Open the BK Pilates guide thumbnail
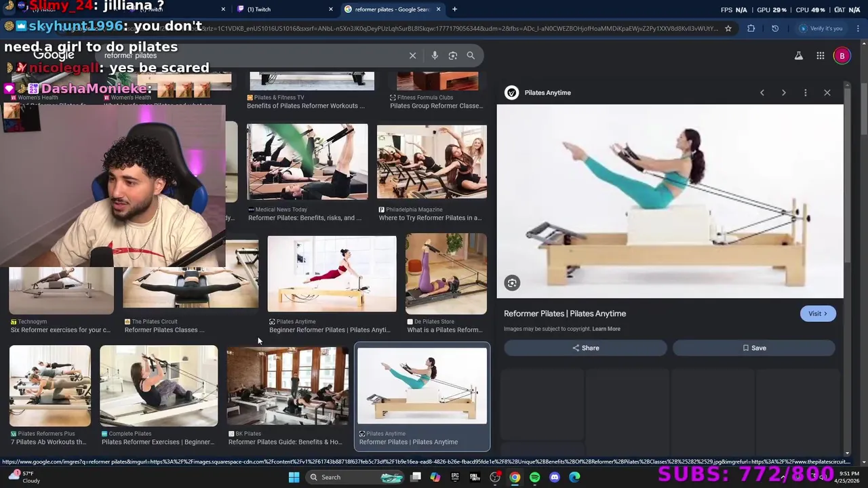The height and width of the screenshot is (488, 868). (x=288, y=386)
